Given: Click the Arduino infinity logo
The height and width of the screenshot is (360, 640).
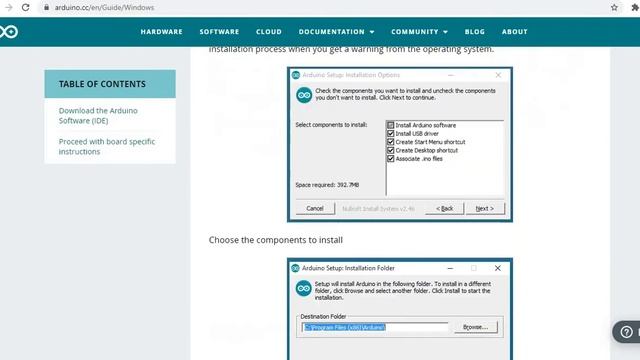Looking at the screenshot, I should pos(9,31).
